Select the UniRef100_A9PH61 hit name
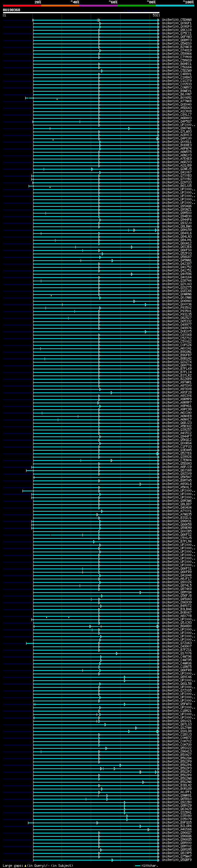 click(177, 406)
